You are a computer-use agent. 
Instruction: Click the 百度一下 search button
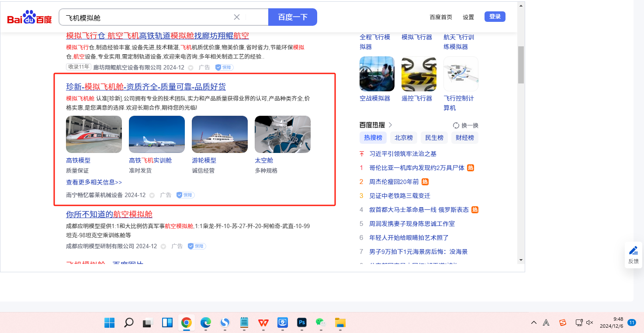[x=293, y=17]
